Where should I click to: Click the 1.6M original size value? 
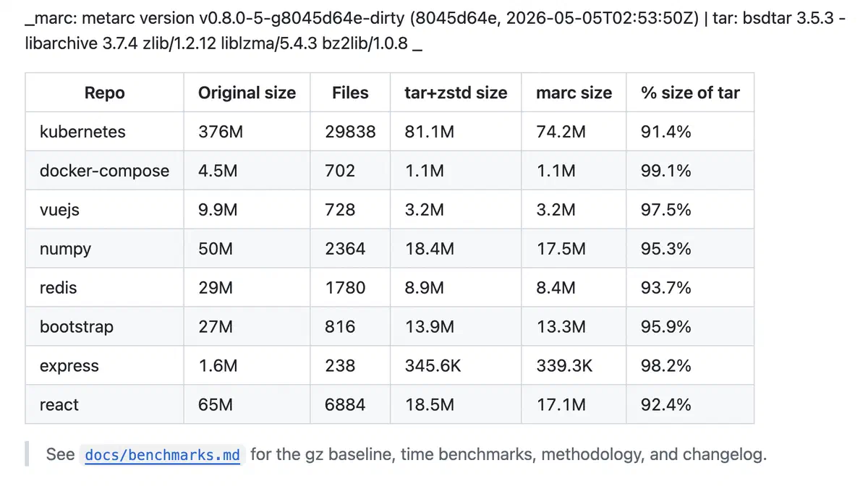[218, 366]
